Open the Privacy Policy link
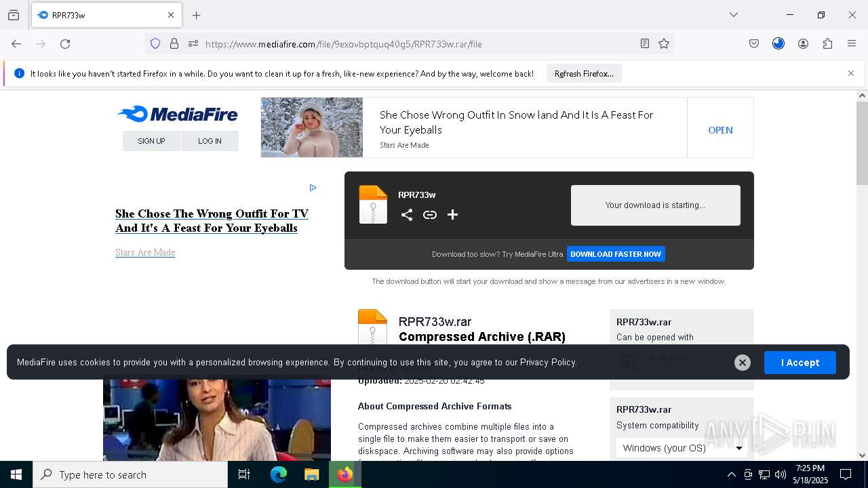The height and width of the screenshot is (488, 868). [x=548, y=363]
